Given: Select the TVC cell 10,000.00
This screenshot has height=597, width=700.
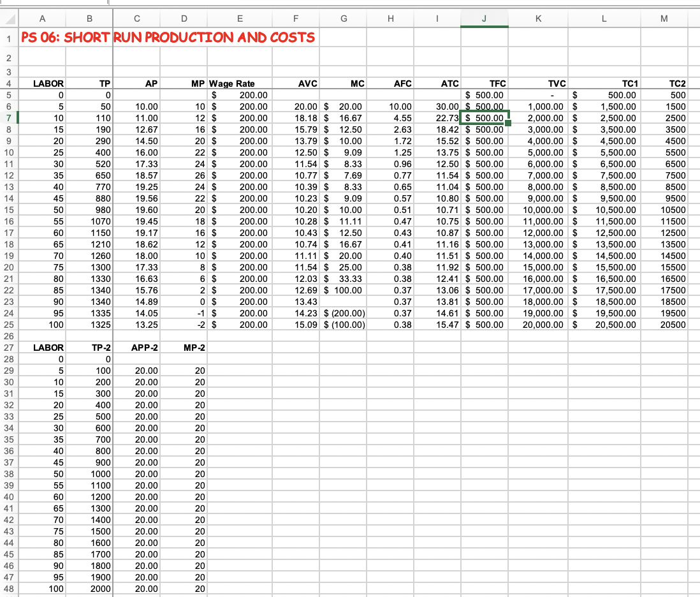Looking at the screenshot, I should [x=539, y=210].
